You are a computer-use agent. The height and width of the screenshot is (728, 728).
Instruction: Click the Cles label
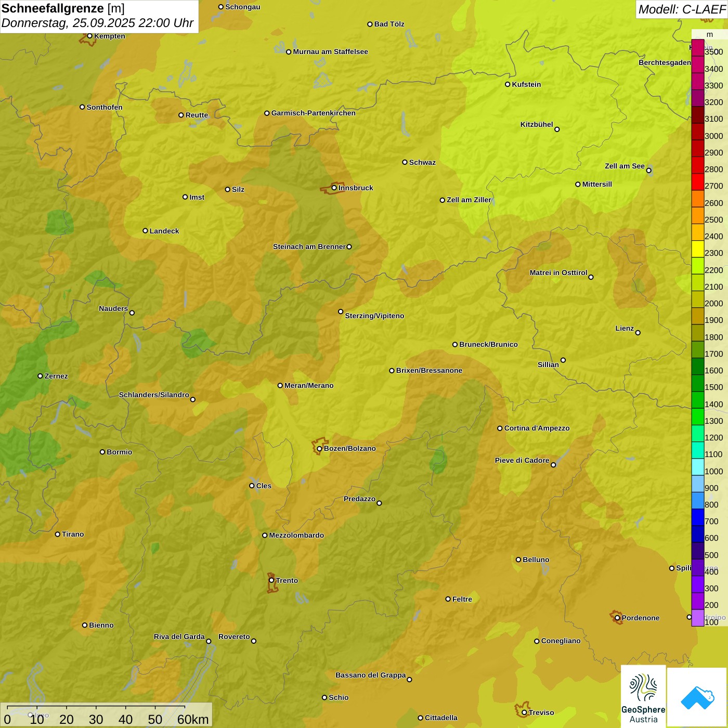tap(264, 486)
